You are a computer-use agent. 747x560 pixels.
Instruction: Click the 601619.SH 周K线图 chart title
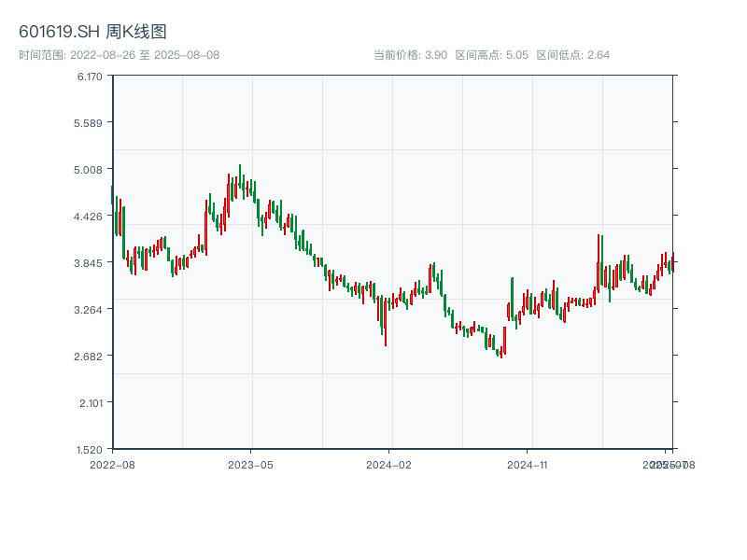92,33
